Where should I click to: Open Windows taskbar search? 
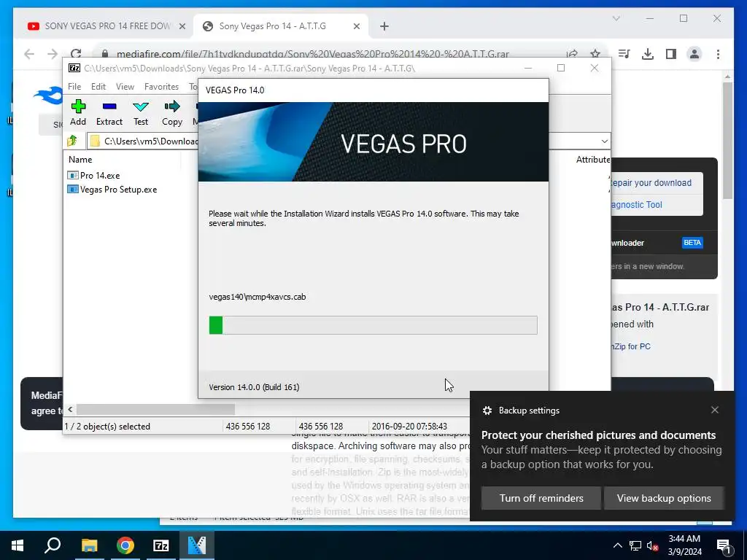pyautogui.click(x=53, y=545)
